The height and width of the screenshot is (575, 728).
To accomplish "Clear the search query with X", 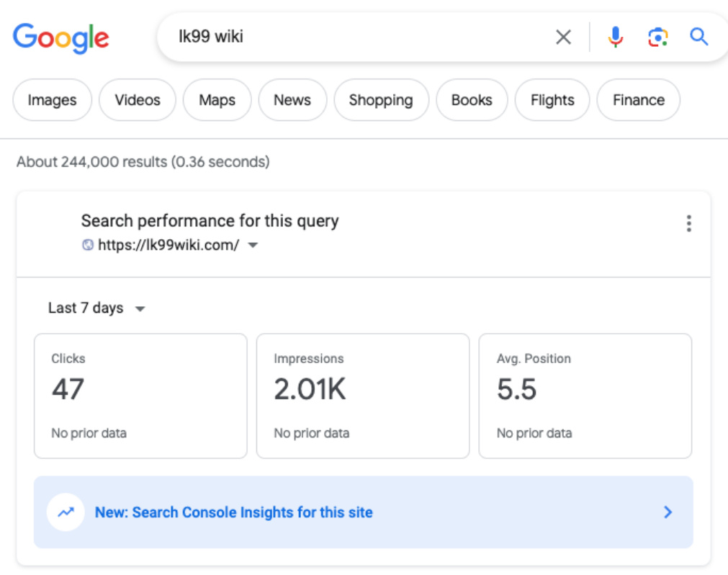I will click(x=563, y=37).
